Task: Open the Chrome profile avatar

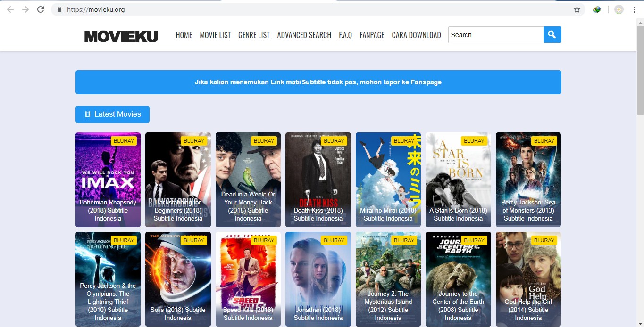Action: coord(619,9)
